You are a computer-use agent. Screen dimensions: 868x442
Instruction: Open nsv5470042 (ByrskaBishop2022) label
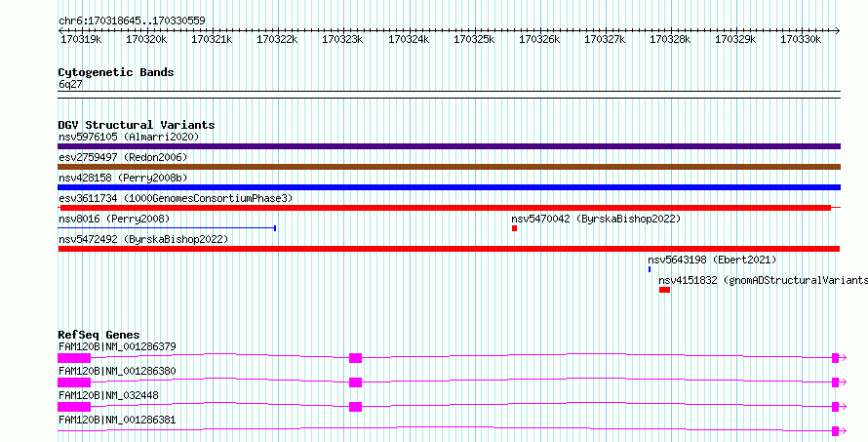coord(596,219)
